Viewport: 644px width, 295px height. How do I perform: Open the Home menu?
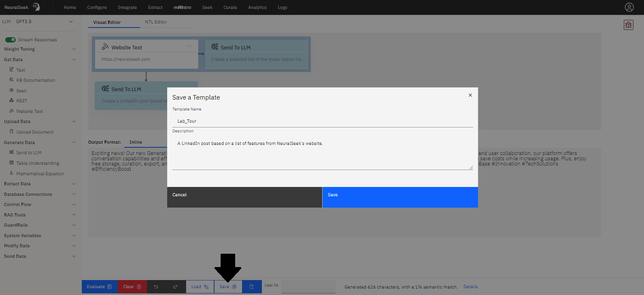[70, 7]
